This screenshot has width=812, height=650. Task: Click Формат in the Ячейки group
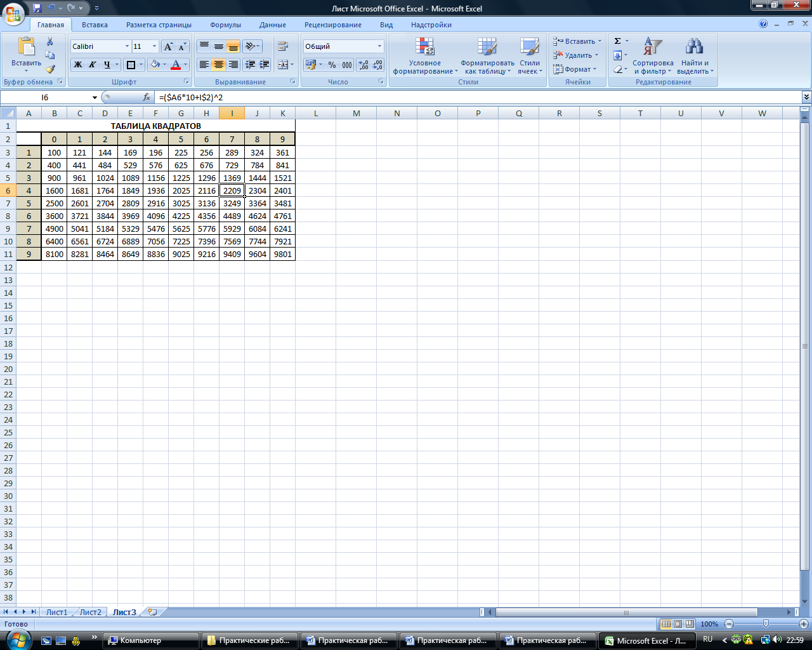[574, 69]
